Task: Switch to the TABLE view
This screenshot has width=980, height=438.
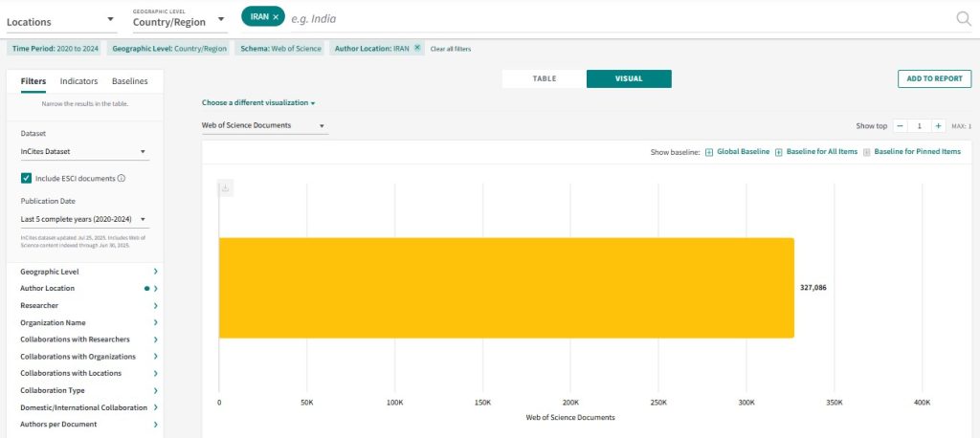Action: (x=544, y=78)
